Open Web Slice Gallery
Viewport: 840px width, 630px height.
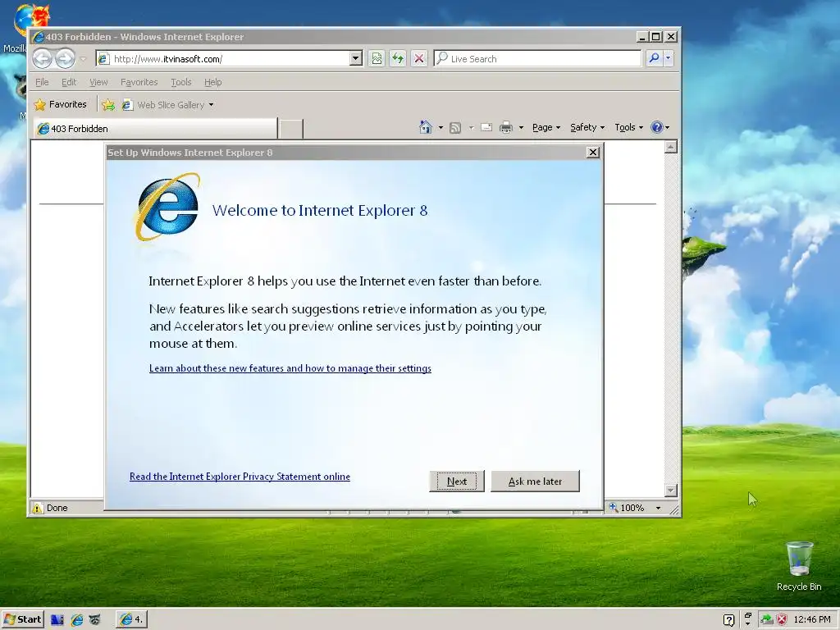tap(167, 105)
